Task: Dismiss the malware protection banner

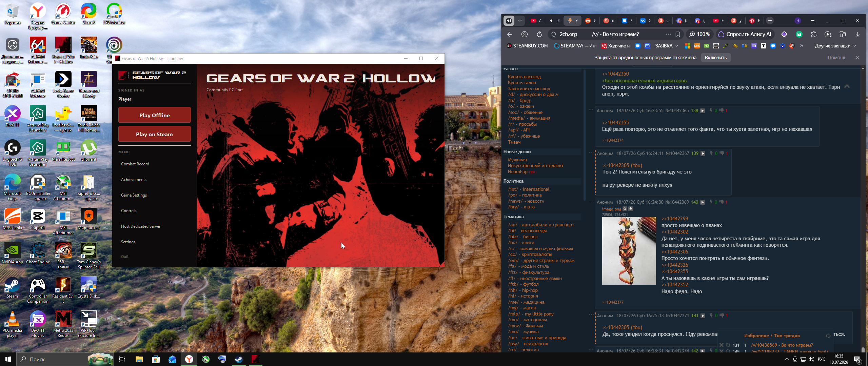Action: (857, 58)
